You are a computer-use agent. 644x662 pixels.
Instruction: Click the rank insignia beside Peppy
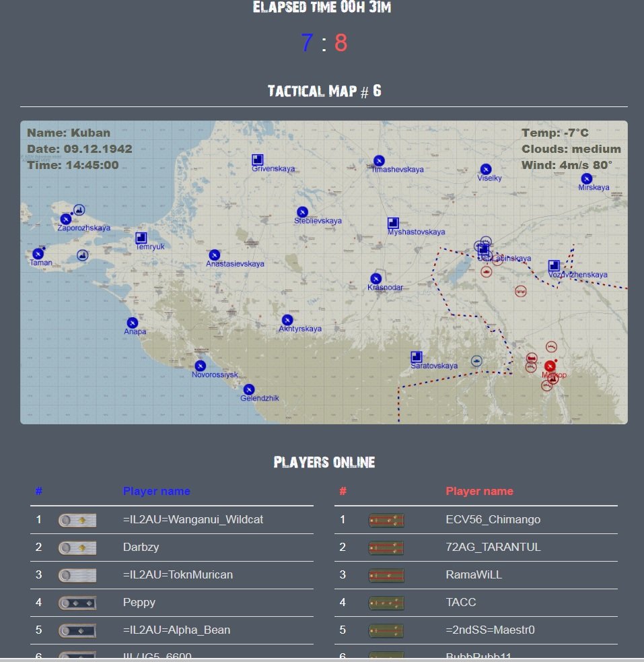tap(77, 603)
